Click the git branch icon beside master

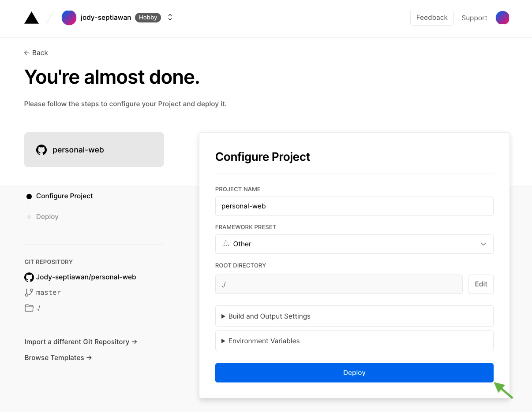(29, 293)
